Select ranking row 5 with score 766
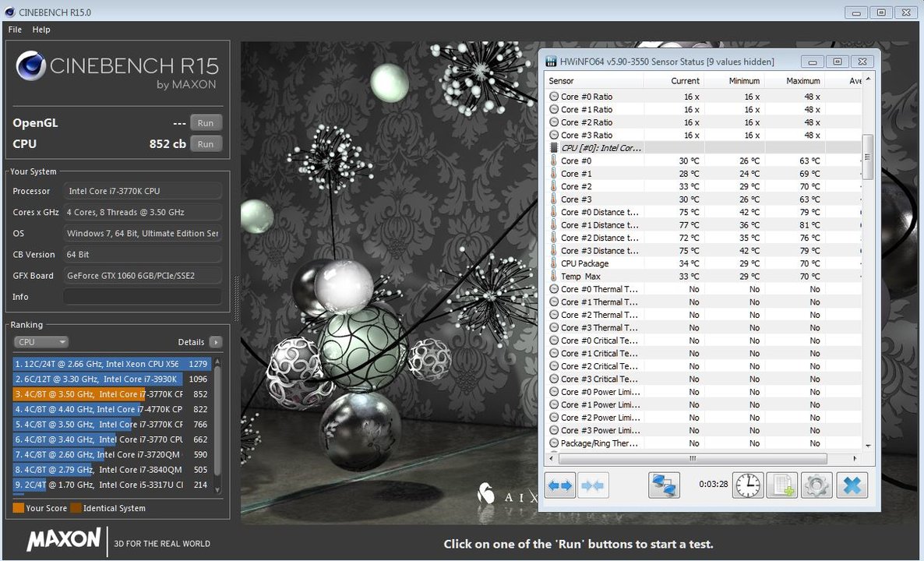Image resolution: width=924 pixels, height=561 pixels. pyautogui.click(x=112, y=425)
